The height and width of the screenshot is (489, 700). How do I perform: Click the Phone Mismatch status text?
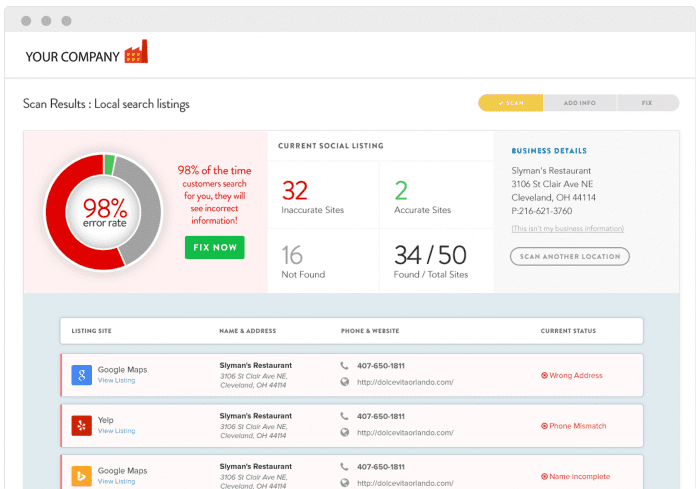tap(578, 426)
